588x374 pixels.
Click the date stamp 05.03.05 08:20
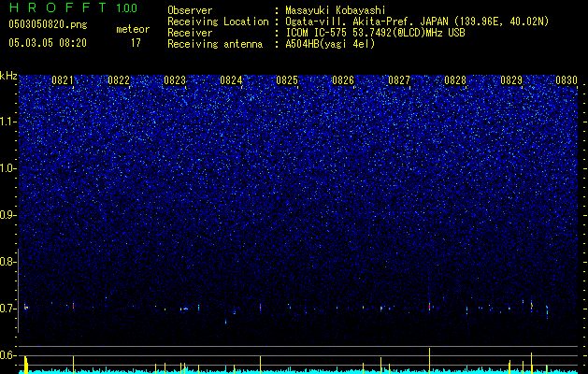click(x=48, y=43)
